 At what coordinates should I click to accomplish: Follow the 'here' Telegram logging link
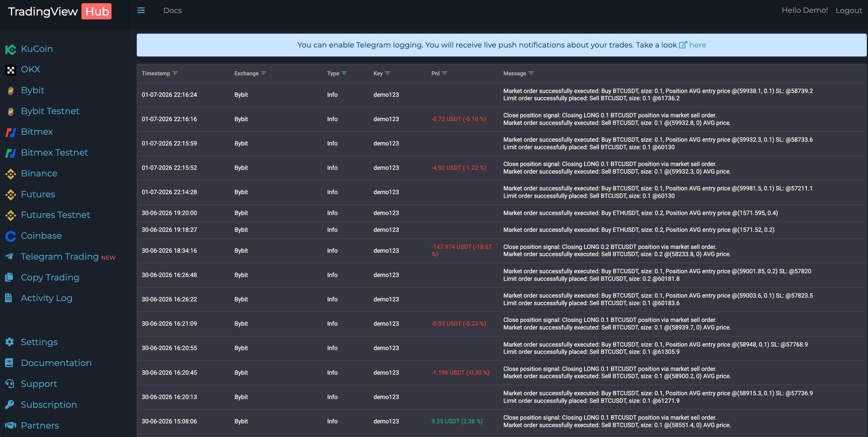(x=698, y=45)
